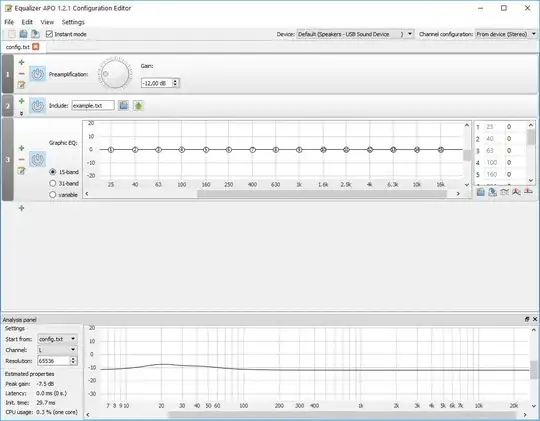Open the Device dropdown
The height and width of the screenshot is (421, 540).
355,34
